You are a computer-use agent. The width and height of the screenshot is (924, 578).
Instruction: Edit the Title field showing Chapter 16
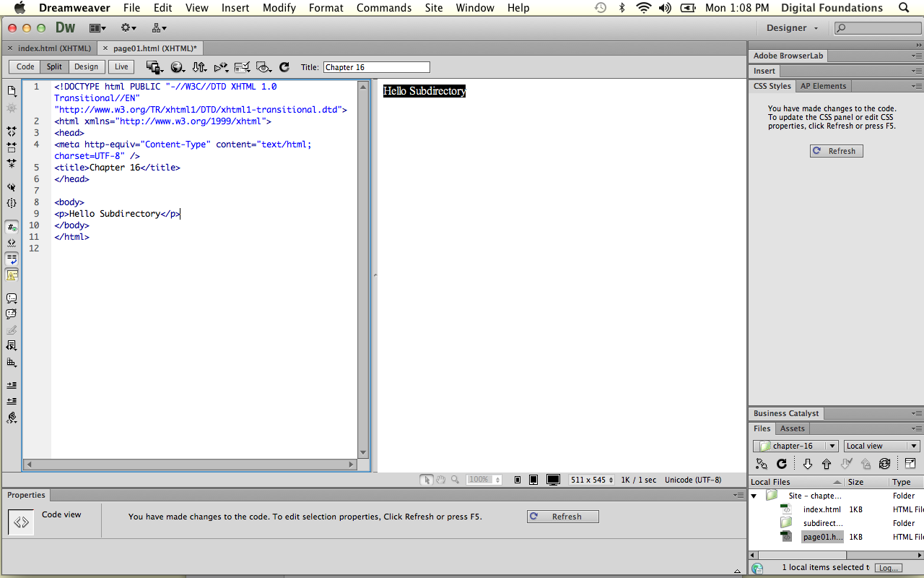pyautogui.click(x=376, y=66)
